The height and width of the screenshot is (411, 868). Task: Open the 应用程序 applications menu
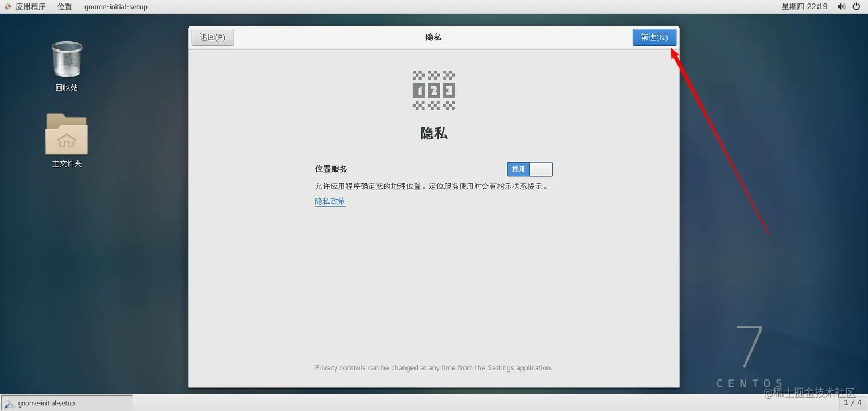[25, 7]
